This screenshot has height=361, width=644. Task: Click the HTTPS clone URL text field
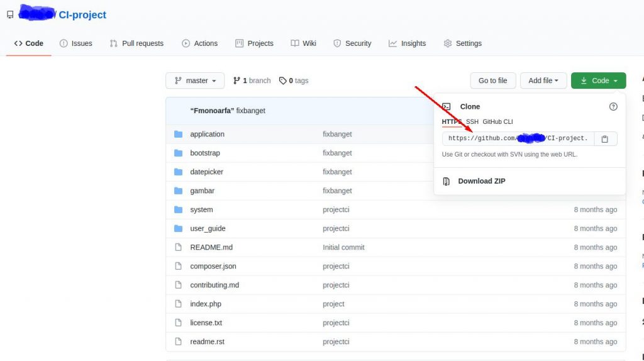(518, 139)
